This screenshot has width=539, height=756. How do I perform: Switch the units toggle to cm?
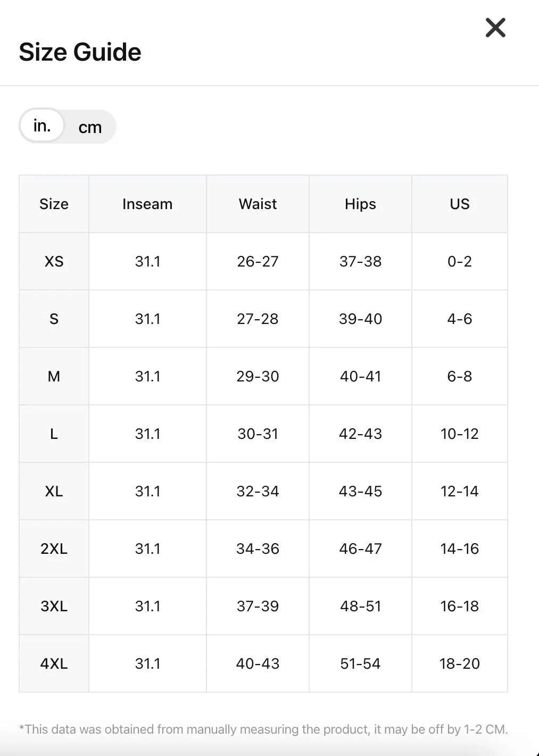coord(90,127)
